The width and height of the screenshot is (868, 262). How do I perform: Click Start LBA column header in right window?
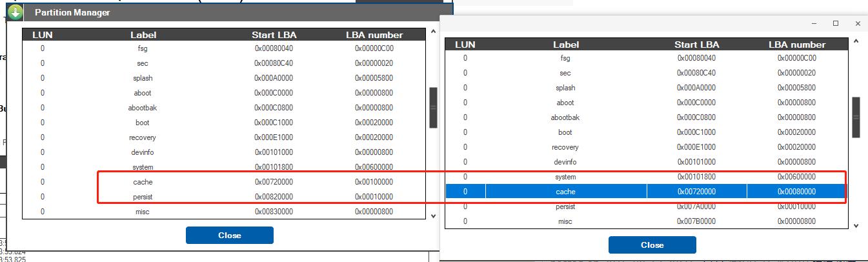pos(697,45)
